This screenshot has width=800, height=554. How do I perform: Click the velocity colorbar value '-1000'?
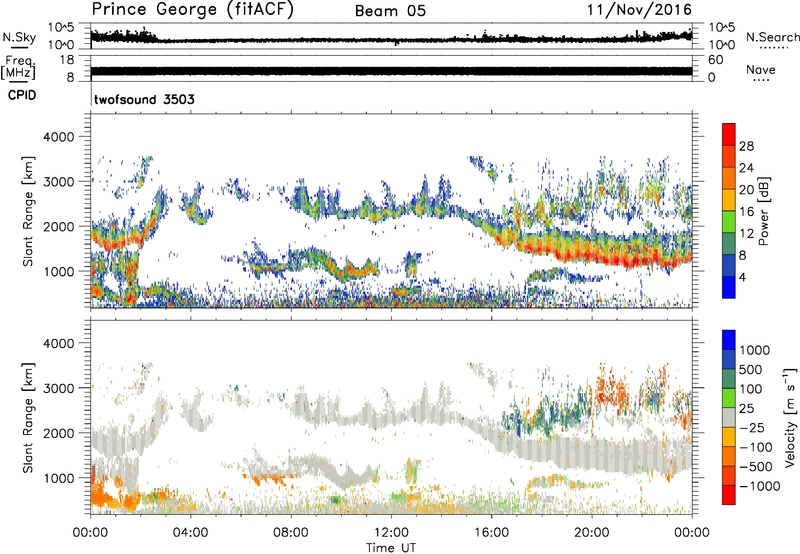click(760, 486)
